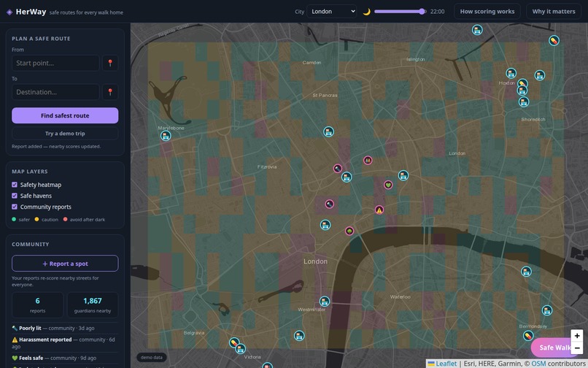
Task: Focus the Destination input field
Action: click(x=55, y=92)
